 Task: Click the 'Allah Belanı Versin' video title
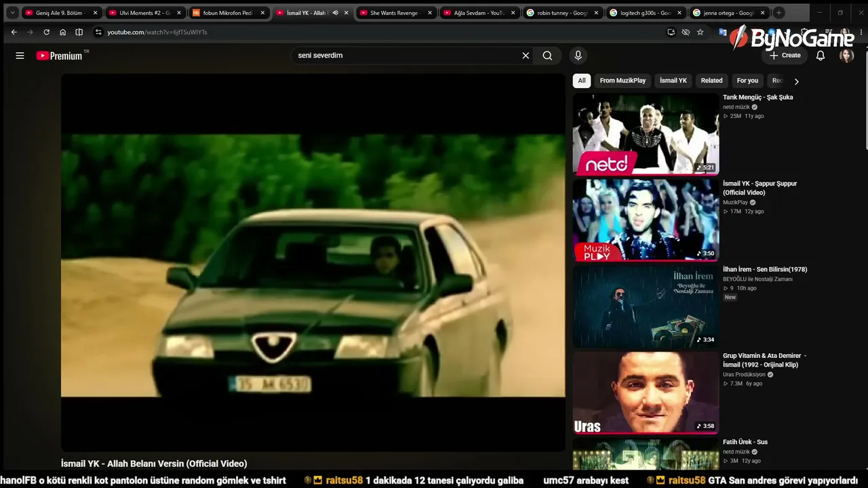tap(154, 464)
